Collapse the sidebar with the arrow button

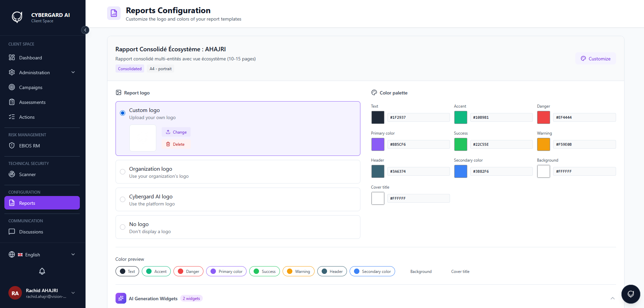pyautogui.click(x=85, y=30)
